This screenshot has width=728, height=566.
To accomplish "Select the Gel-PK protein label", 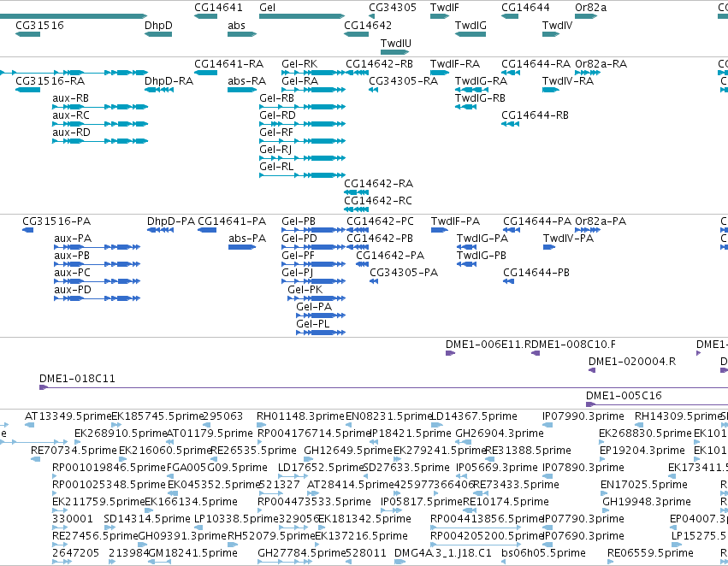I will tap(305, 290).
